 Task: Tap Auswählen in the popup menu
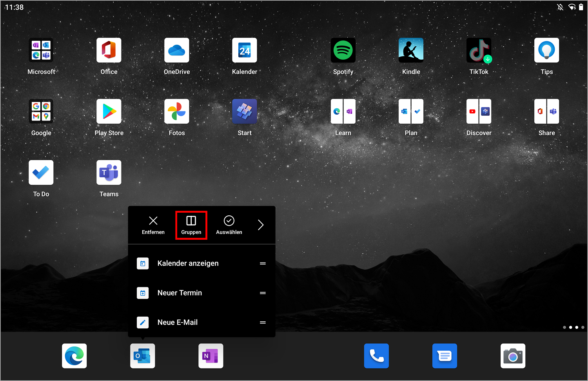[x=229, y=225]
